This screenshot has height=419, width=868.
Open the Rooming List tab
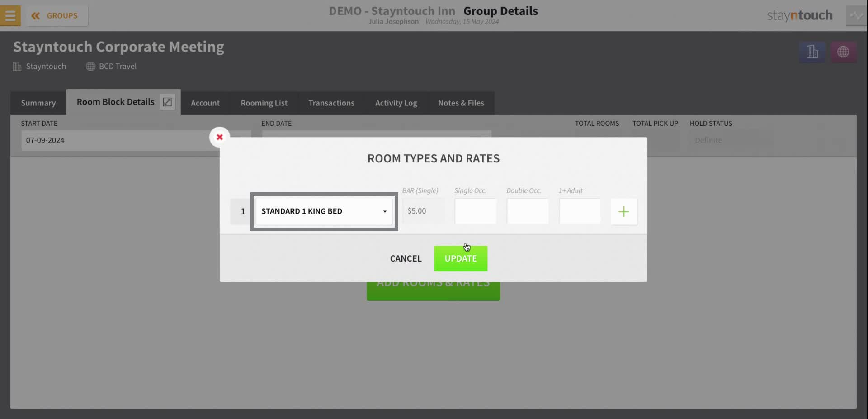click(x=264, y=103)
